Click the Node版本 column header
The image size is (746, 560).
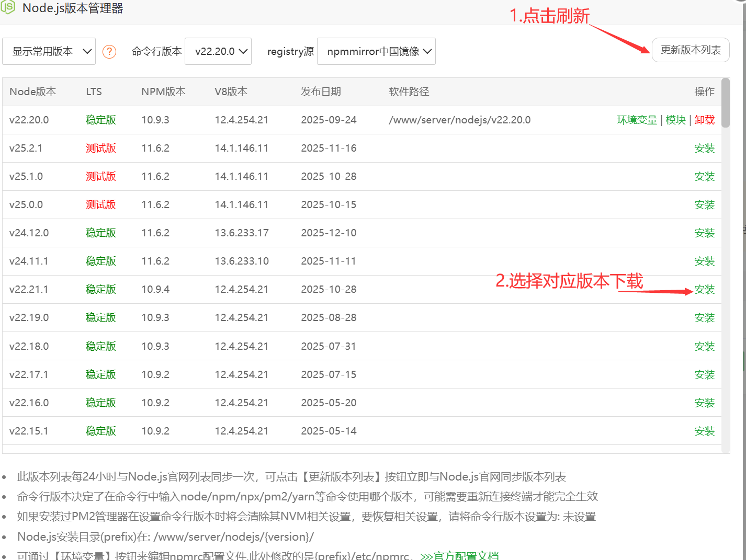pyautogui.click(x=32, y=92)
